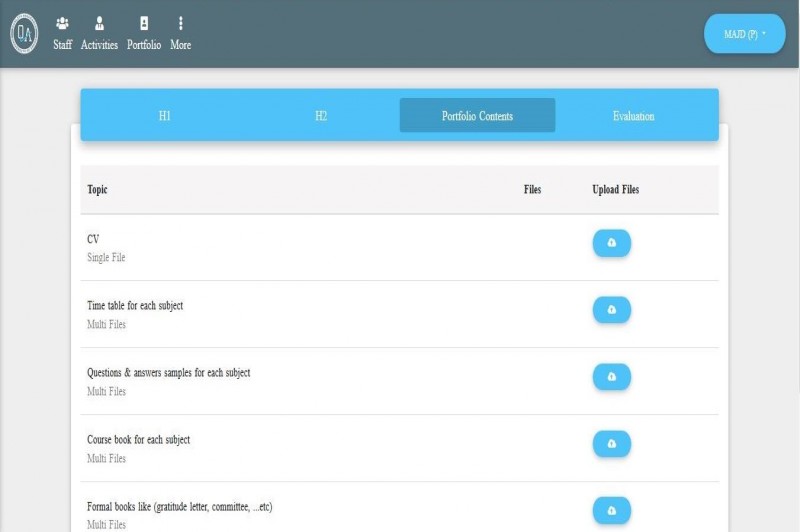Go to the Activities page

[99, 33]
